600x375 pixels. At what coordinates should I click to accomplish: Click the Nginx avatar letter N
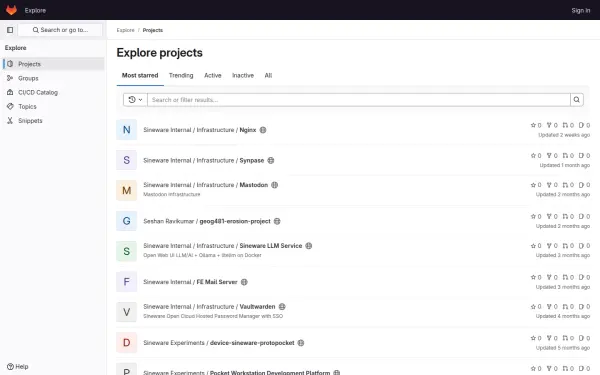coord(127,130)
